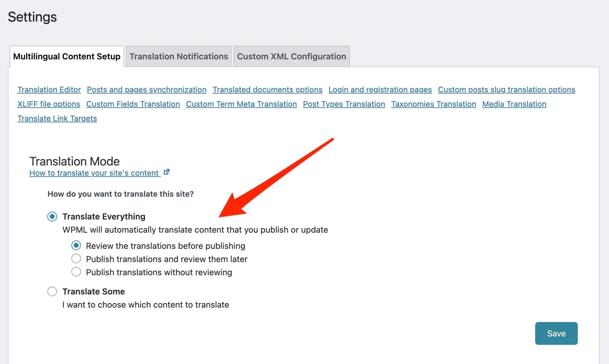Switch to Translation Notifications tab
The image size is (609, 364).
tap(178, 56)
